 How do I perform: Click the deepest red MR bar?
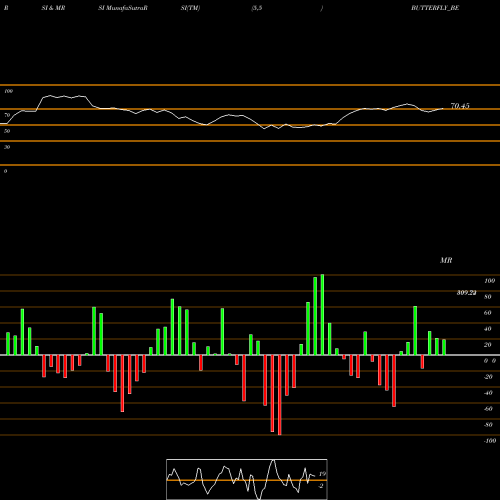(x=279, y=395)
